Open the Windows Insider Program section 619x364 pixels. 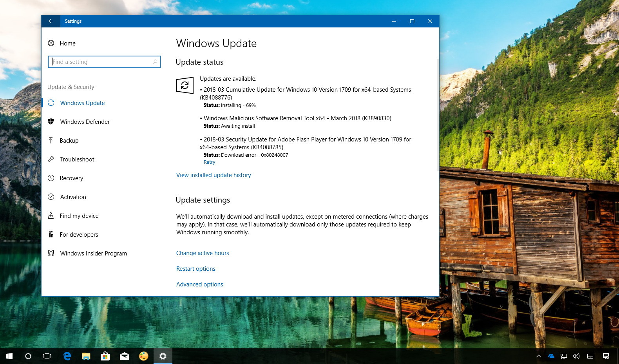point(93,253)
